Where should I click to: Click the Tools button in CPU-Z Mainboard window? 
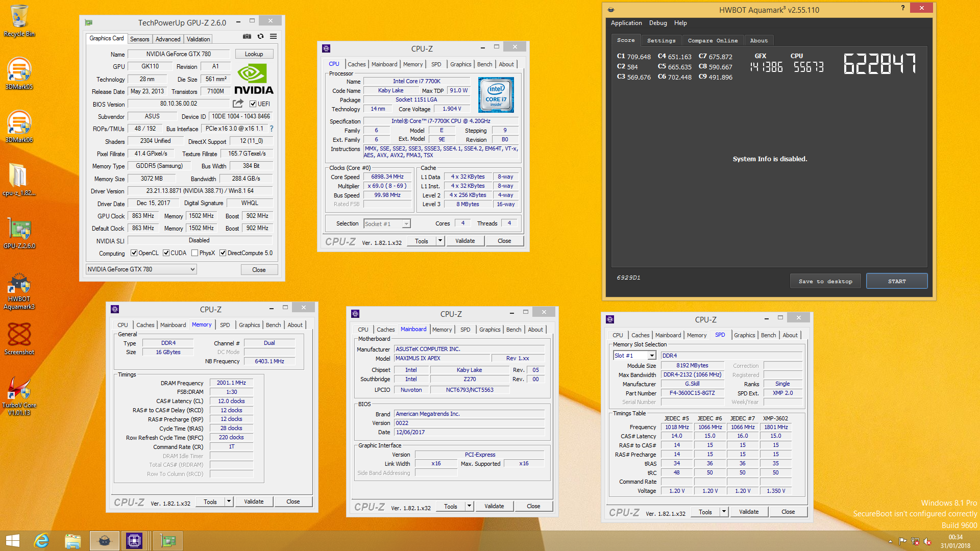click(451, 506)
